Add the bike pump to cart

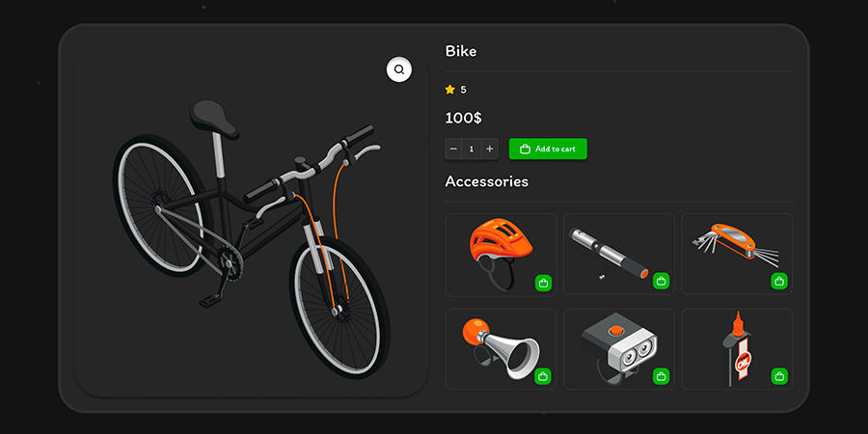(661, 282)
